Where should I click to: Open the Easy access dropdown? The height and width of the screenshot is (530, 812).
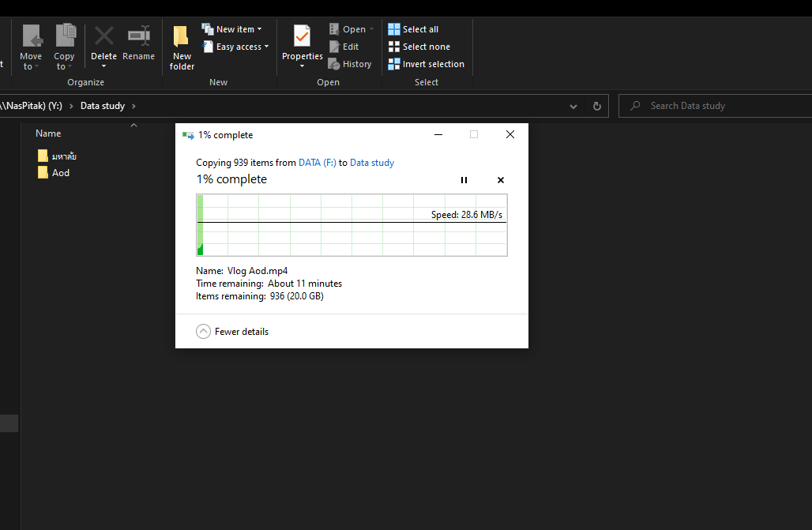[x=235, y=47]
